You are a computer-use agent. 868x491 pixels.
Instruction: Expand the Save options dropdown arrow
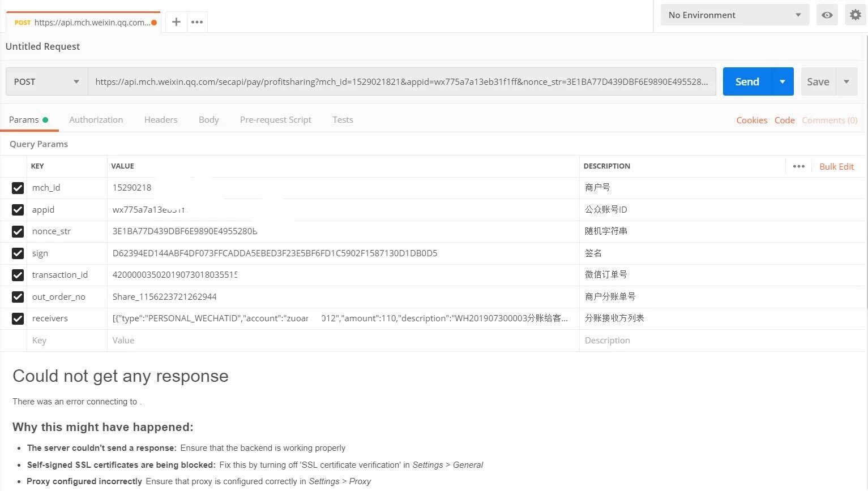tap(846, 82)
